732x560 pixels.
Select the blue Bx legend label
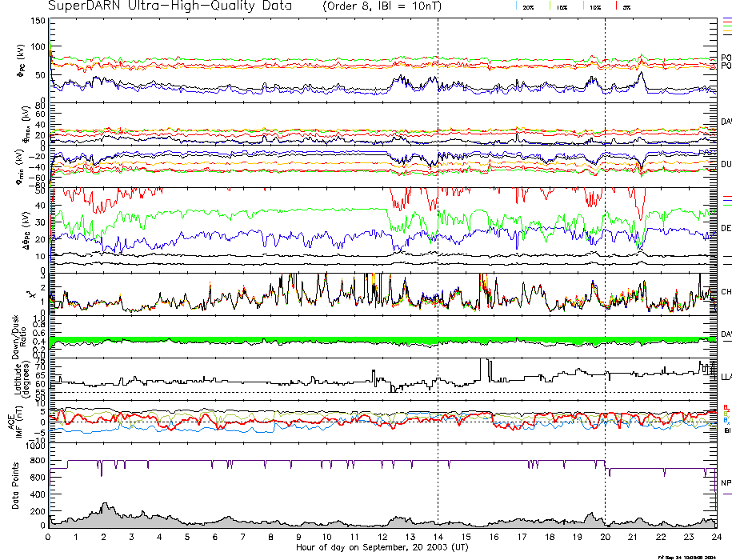click(726, 421)
